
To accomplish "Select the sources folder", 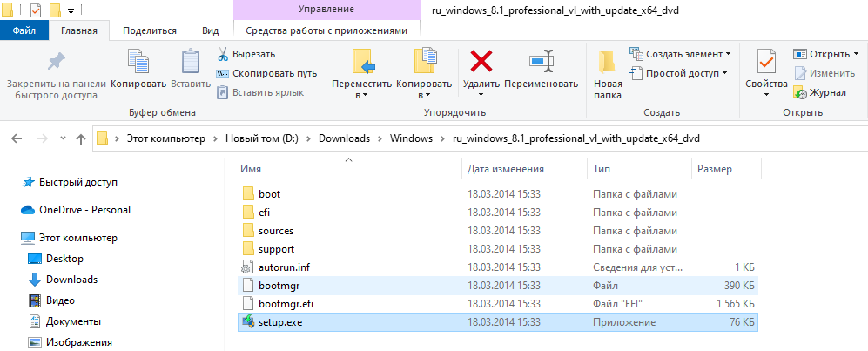I will [498, 231].
